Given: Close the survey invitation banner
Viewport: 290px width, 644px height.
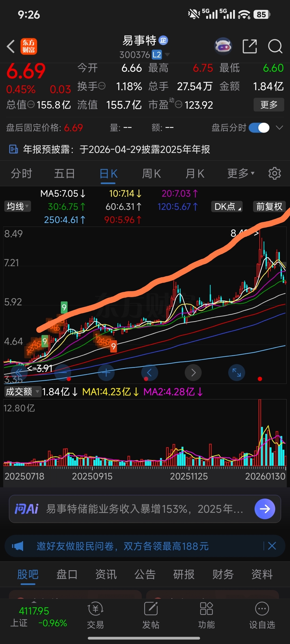Looking at the screenshot, I should pyautogui.click(x=272, y=546).
